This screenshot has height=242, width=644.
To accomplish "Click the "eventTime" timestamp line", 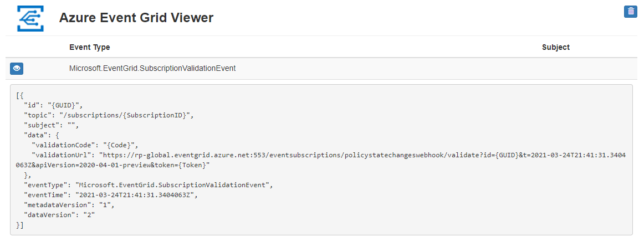I will (110, 195).
